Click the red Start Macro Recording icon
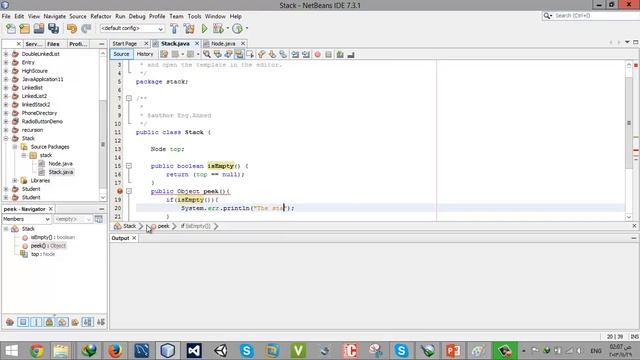 (318, 54)
